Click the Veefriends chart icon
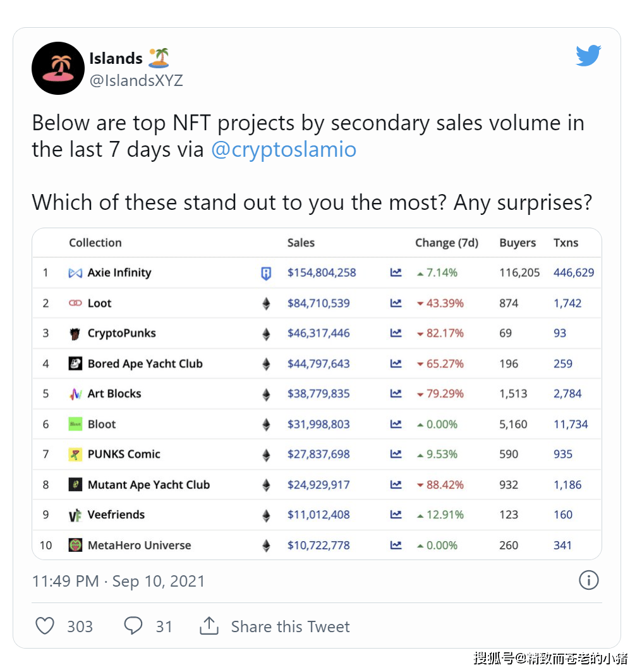The image size is (642, 672). click(396, 515)
